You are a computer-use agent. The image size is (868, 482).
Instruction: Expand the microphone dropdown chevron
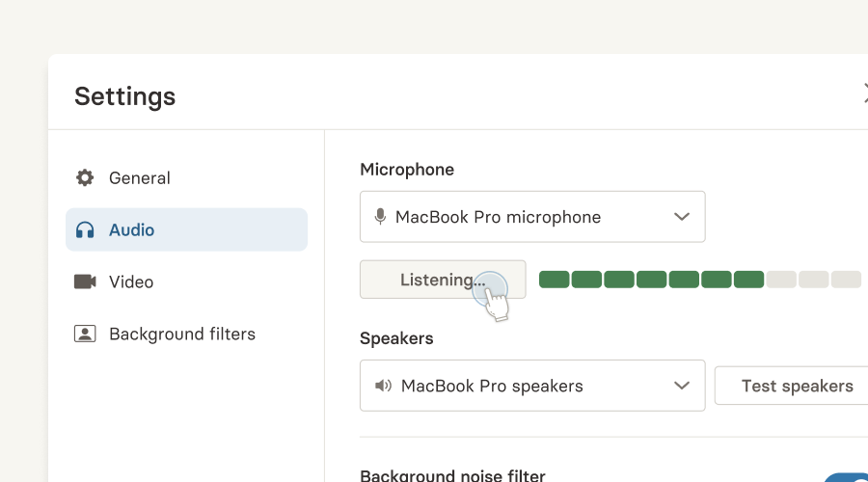click(682, 217)
